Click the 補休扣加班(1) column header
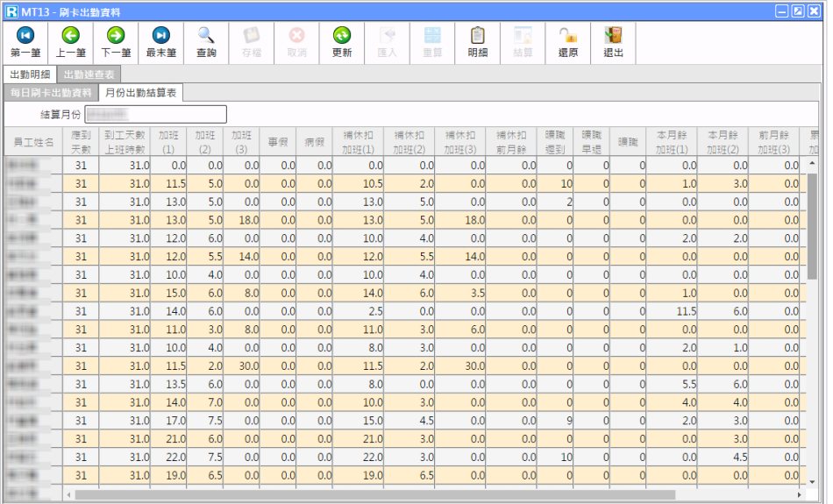The width and height of the screenshot is (833, 504). coord(358,142)
